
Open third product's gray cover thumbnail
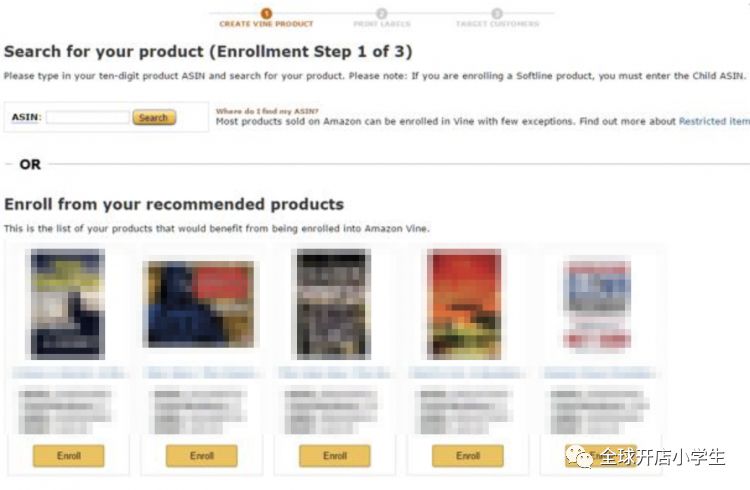click(334, 304)
